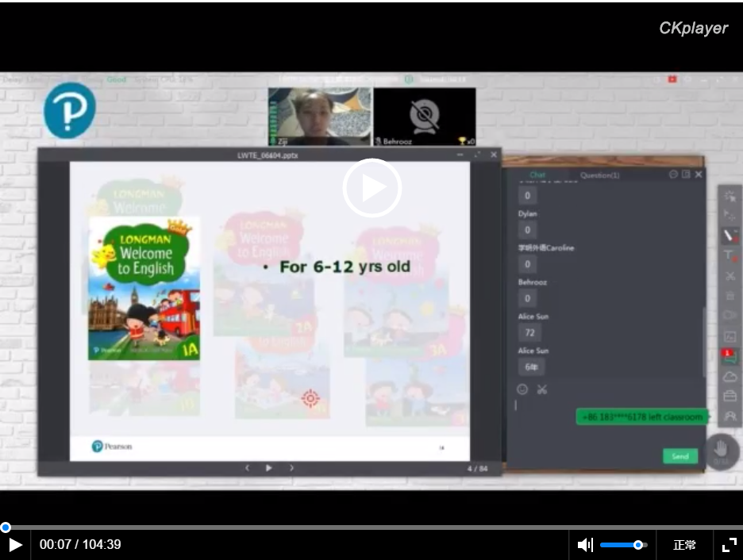Click the 'For 6-12 yrs old' text
Screen dimensions: 743x560
(x=345, y=267)
